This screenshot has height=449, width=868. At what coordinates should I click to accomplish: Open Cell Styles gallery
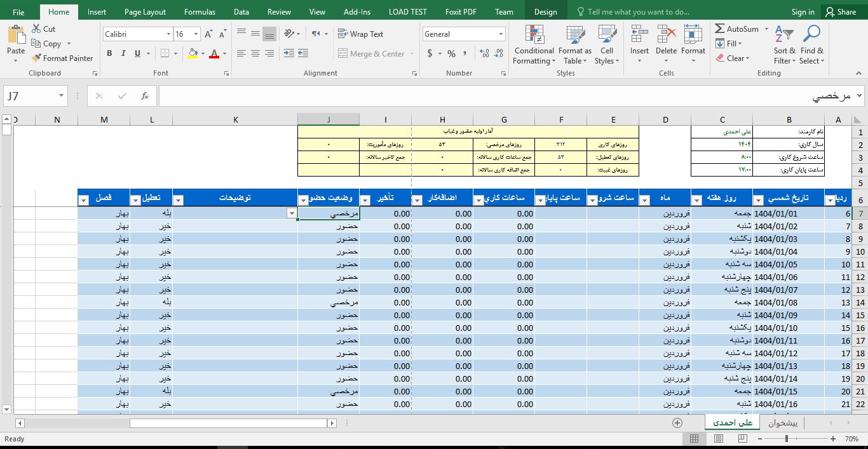click(607, 44)
